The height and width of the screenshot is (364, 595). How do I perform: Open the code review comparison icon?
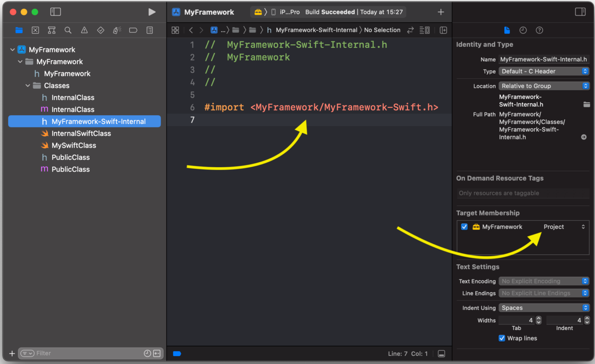410,30
